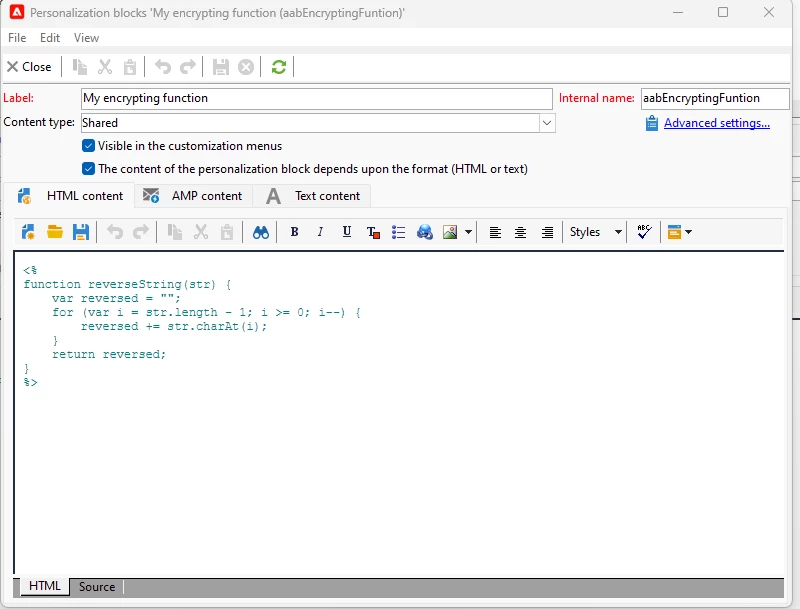The height and width of the screenshot is (609, 800).
Task: Toggle italic formatting
Action: pos(320,232)
